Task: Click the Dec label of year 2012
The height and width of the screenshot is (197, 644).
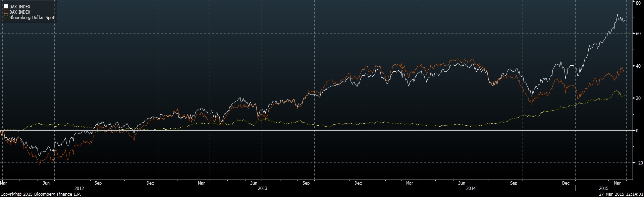Action: click(150, 183)
